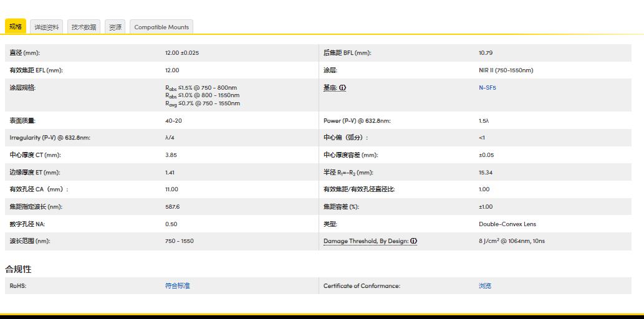644x319 pixels.
Task: Open the 详细资料 tab
Action: point(47,27)
